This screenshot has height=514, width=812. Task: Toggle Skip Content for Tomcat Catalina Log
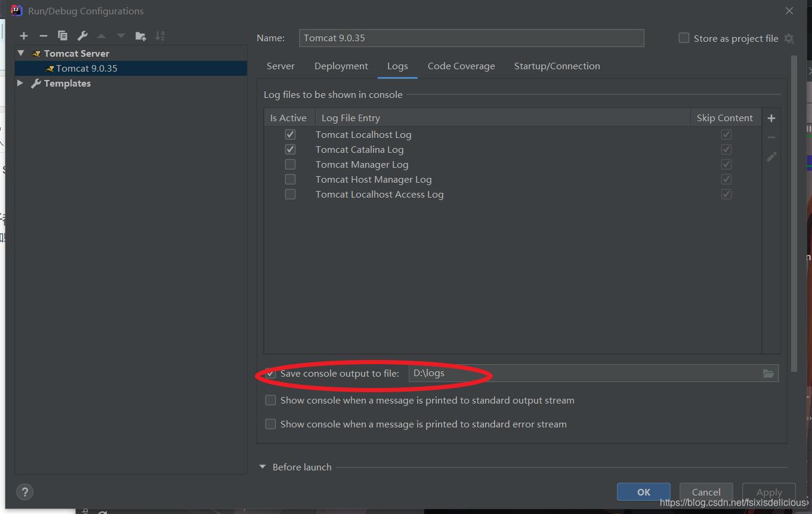pos(726,149)
